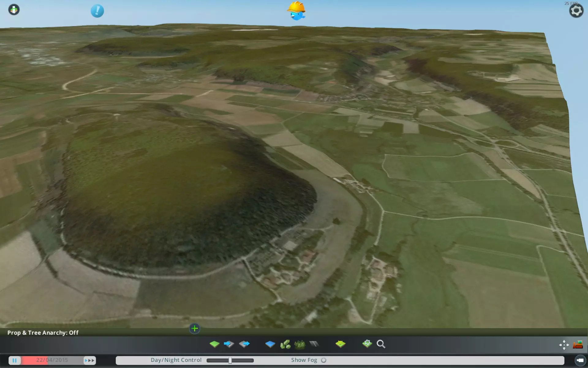Select the terrain tool in the toolbar
The height and width of the screenshot is (368, 588).
pyautogui.click(x=214, y=344)
